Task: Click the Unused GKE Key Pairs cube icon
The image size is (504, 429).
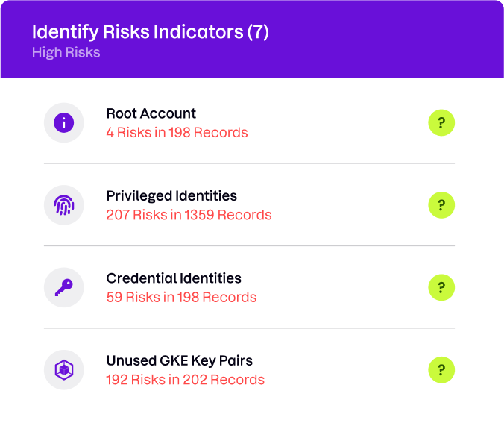Action: coord(63,369)
